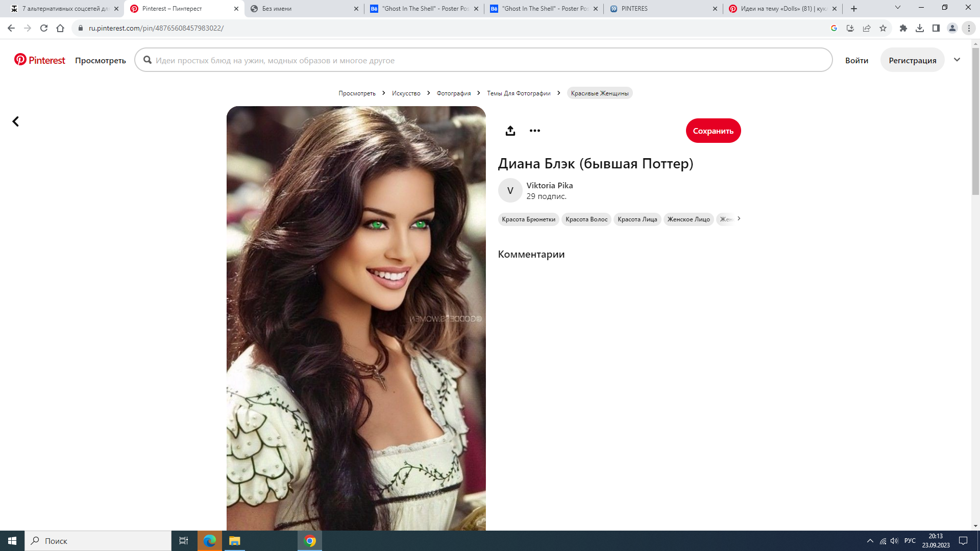Click the V avatar of Viktoria Pika
Image resolution: width=980 pixels, height=551 pixels.
[x=510, y=190]
